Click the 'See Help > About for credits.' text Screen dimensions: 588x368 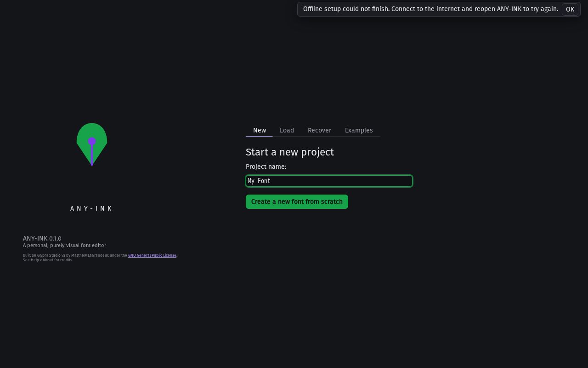pyautogui.click(x=48, y=260)
